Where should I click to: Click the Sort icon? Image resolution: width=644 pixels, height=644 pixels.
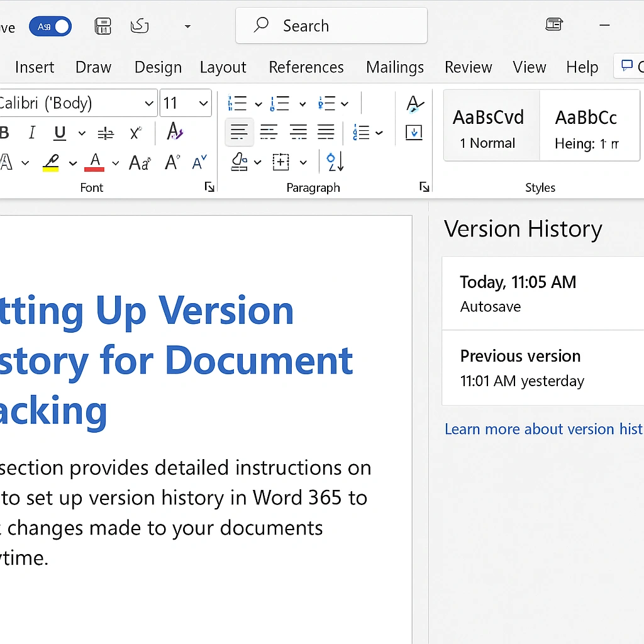click(335, 162)
